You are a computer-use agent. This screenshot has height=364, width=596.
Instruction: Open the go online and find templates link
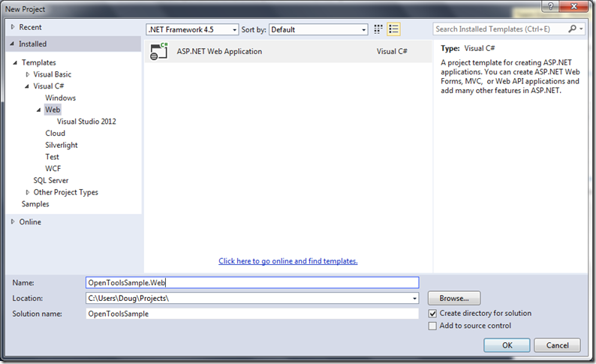(288, 261)
